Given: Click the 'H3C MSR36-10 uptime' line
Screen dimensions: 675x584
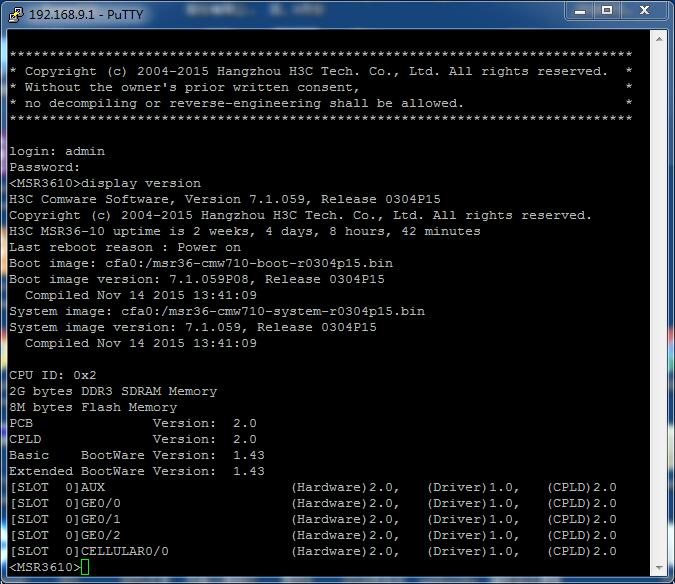Looking at the screenshot, I should pos(245,232).
